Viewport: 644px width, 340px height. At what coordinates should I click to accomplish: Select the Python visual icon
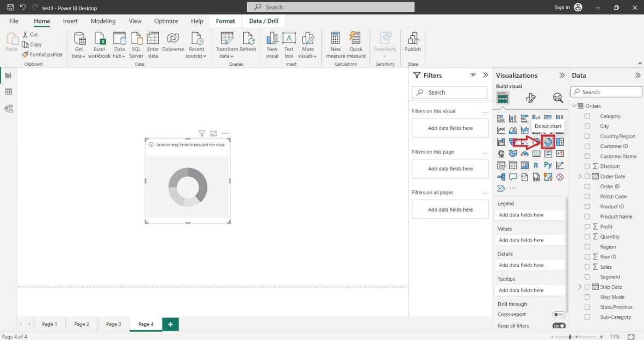548,165
